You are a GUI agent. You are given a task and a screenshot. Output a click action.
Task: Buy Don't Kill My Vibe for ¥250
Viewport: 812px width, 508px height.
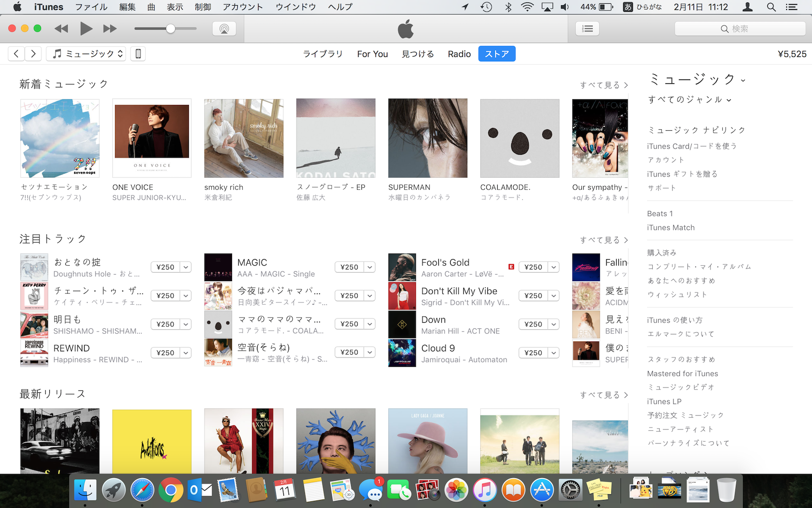click(x=533, y=296)
